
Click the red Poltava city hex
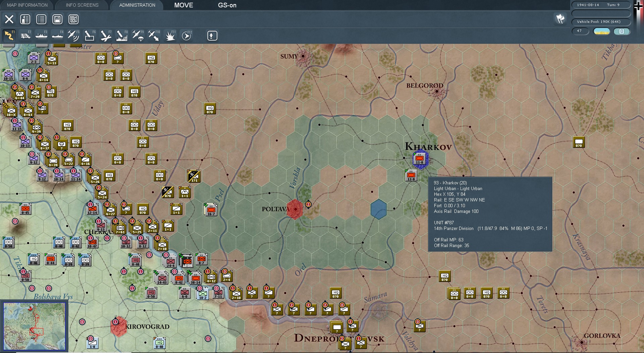tap(295, 209)
